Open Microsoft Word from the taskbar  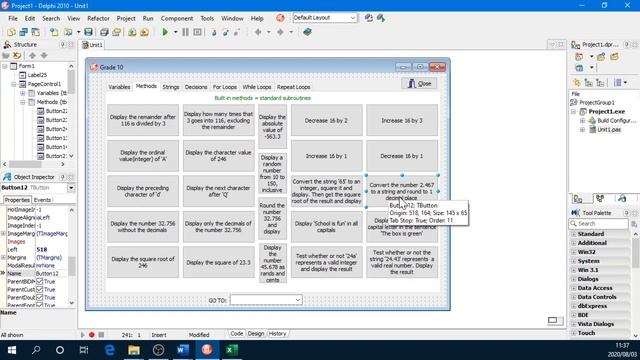[x=183, y=350]
